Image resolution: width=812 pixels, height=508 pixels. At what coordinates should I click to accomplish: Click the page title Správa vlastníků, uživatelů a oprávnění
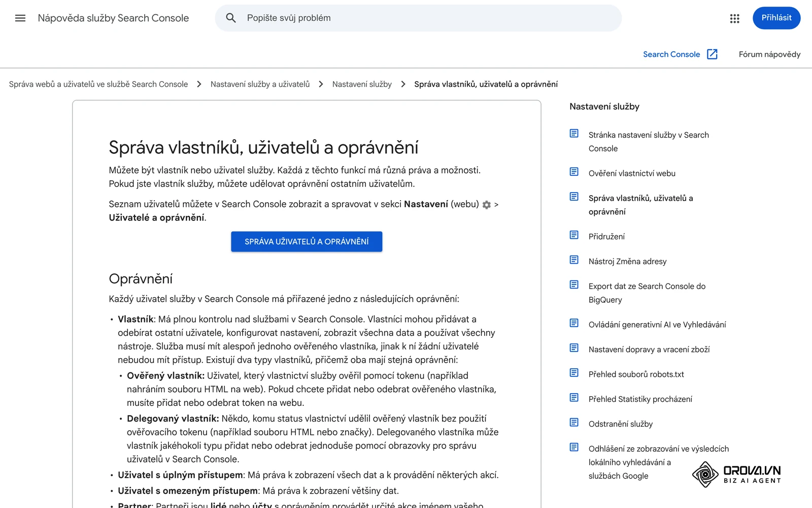pyautogui.click(x=263, y=147)
